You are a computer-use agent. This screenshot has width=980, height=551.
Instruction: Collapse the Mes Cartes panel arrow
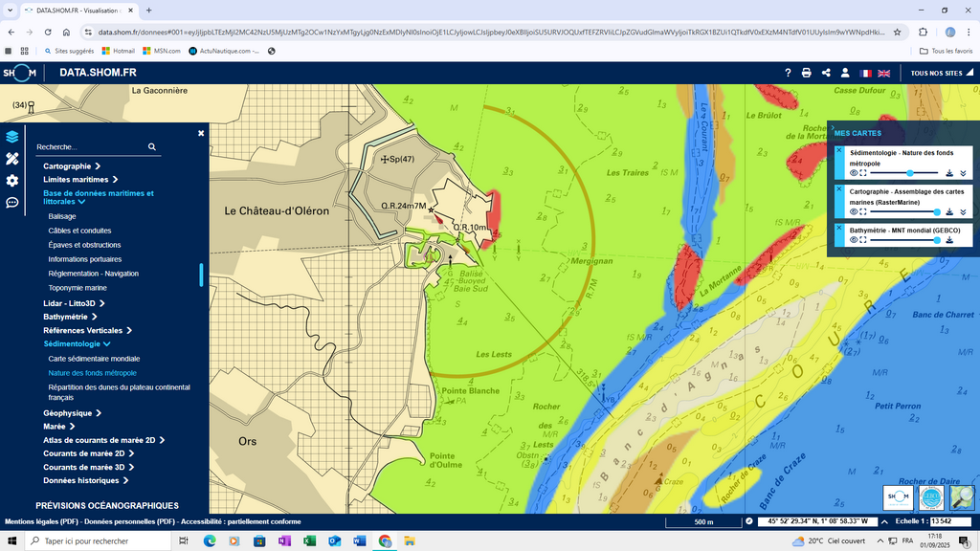(833, 127)
